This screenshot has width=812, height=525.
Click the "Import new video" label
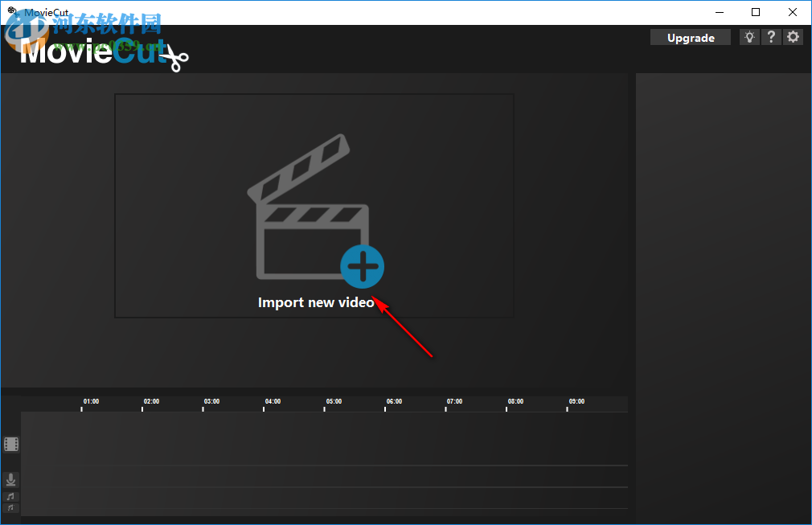[x=316, y=302]
